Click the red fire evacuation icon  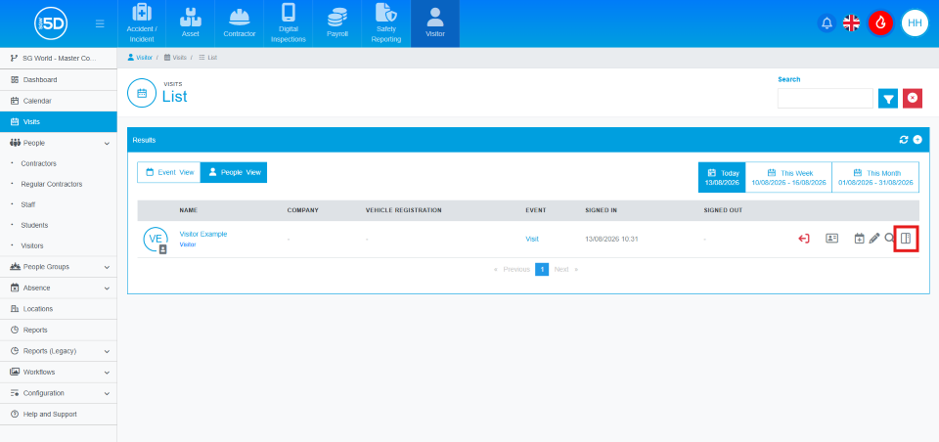(880, 23)
